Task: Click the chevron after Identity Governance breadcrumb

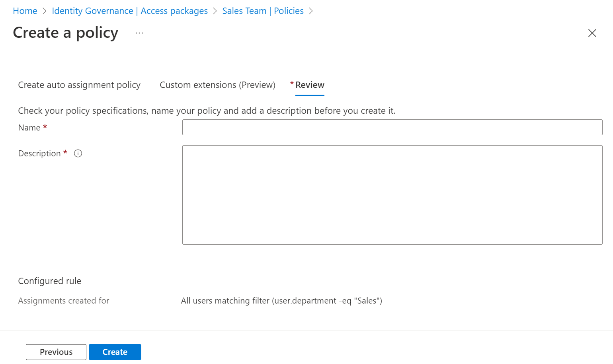Action: click(215, 11)
